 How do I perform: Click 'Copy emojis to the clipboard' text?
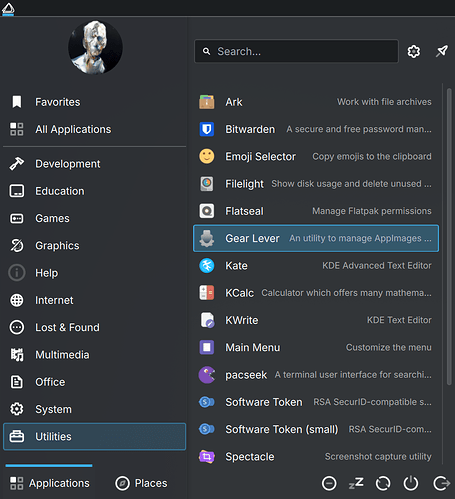[372, 156]
